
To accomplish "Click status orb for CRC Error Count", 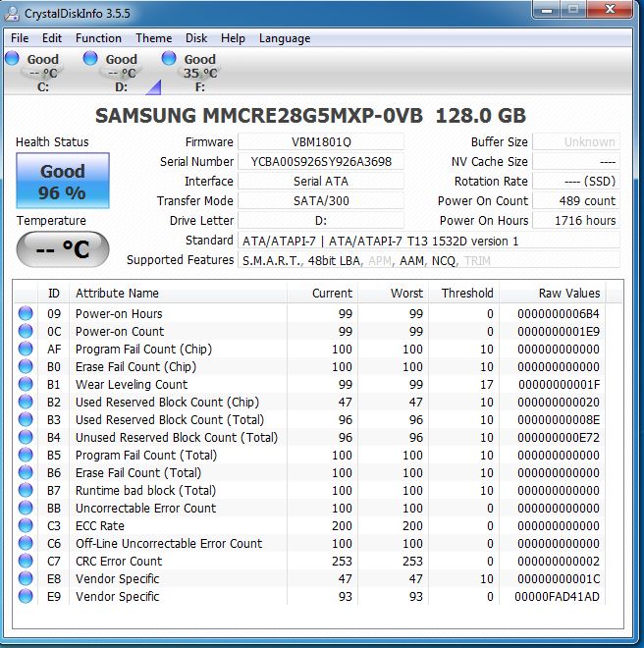I will [26, 561].
